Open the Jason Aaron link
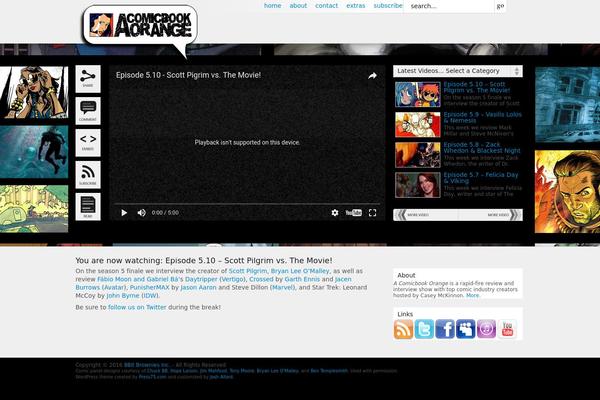The height and width of the screenshot is (400, 600). point(198,287)
